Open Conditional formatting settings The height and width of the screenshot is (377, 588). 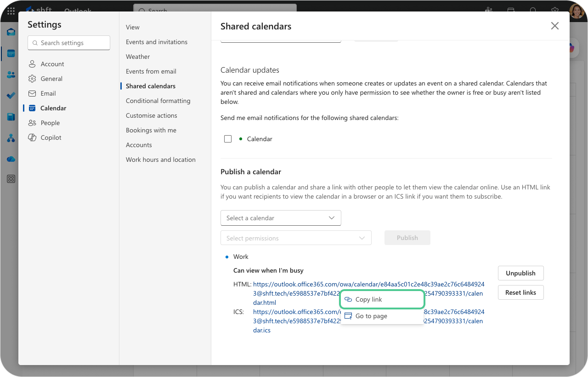tap(158, 101)
